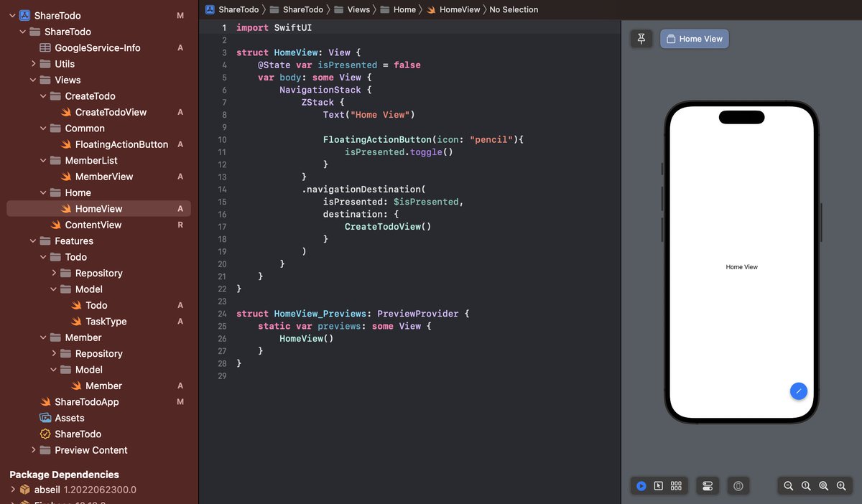Click HomeView in the breadcrumb path
Image resolution: width=862 pixels, height=504 pixels.
(453, 9)
